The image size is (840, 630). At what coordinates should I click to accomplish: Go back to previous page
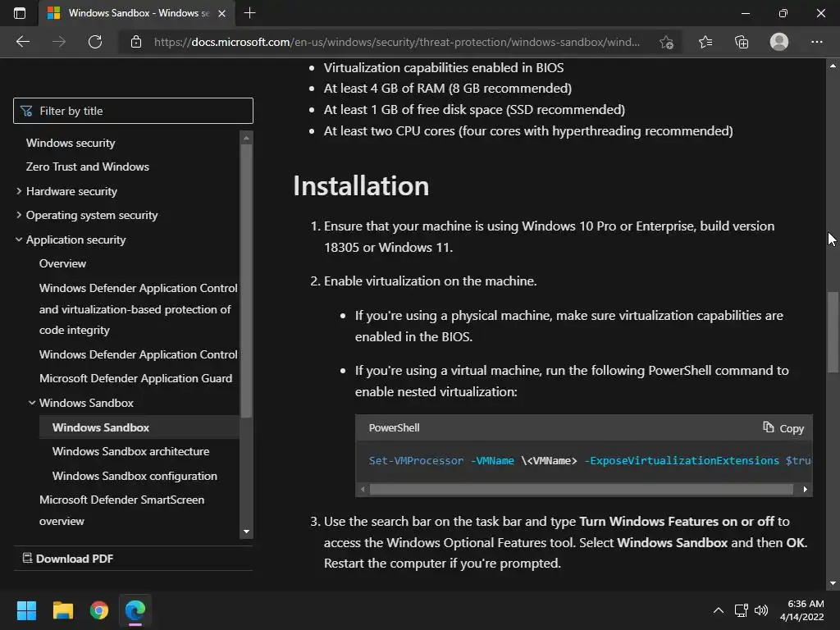pos(23,42)
